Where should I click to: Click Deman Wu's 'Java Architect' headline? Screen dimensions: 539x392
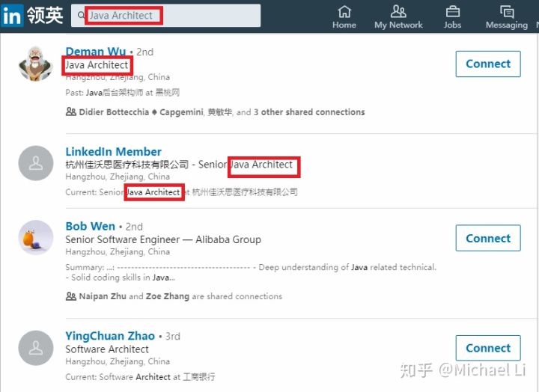coord(97,65)
